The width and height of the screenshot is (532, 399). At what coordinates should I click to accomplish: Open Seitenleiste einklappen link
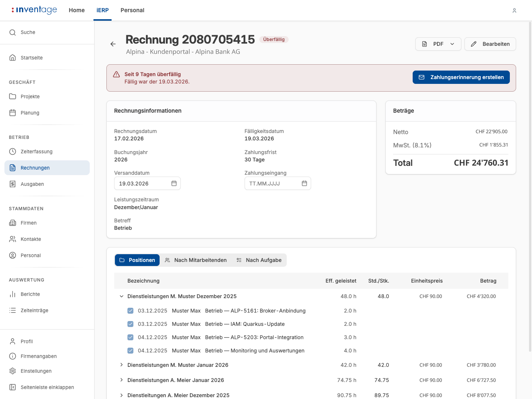pos(47,387)
